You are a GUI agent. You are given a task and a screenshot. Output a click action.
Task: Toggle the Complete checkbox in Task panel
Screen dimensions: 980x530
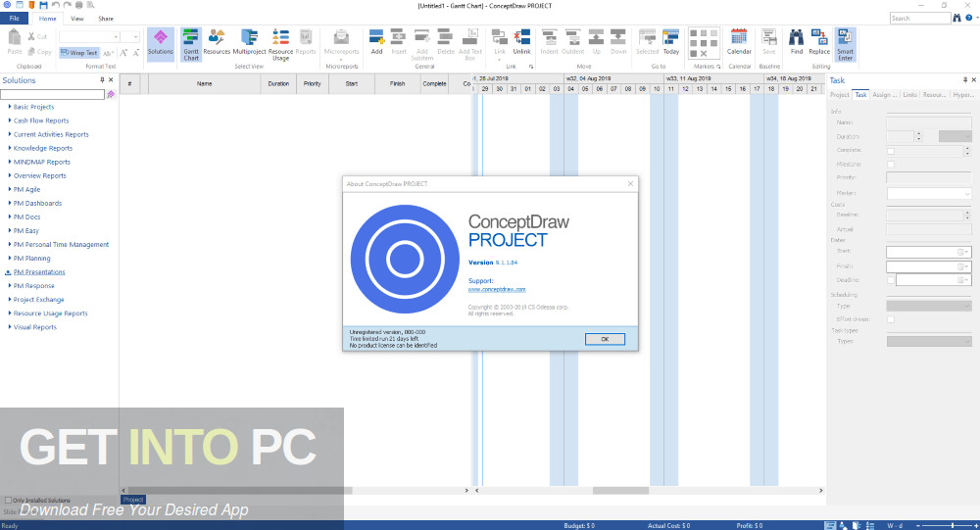pyautogui.click(x=891, y=151)
